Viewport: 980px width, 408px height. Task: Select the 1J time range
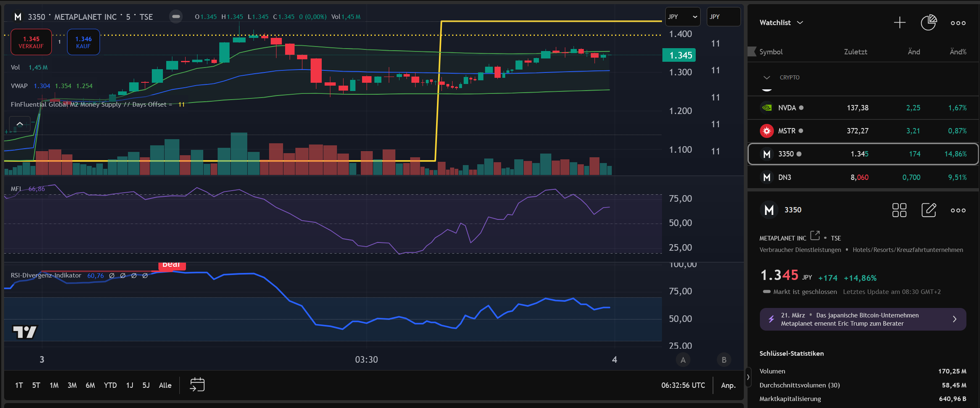coord(130,385)
